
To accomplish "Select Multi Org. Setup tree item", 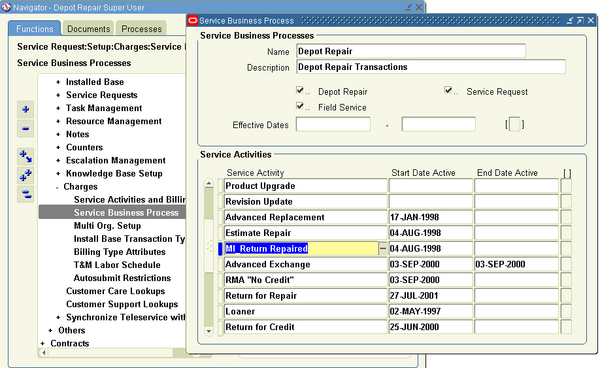I will click(x=107, y=226).
